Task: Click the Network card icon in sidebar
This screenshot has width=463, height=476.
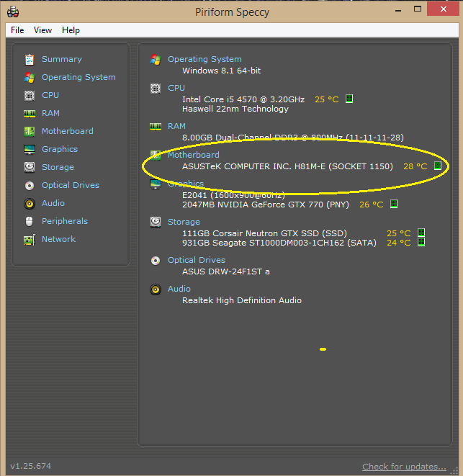Action: coord(30,240)
